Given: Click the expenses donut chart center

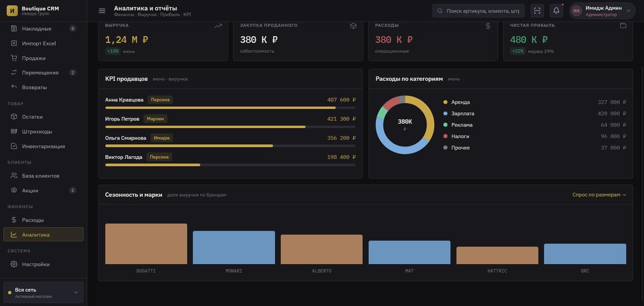Looking at the screenshot, I should pos(405,125).
